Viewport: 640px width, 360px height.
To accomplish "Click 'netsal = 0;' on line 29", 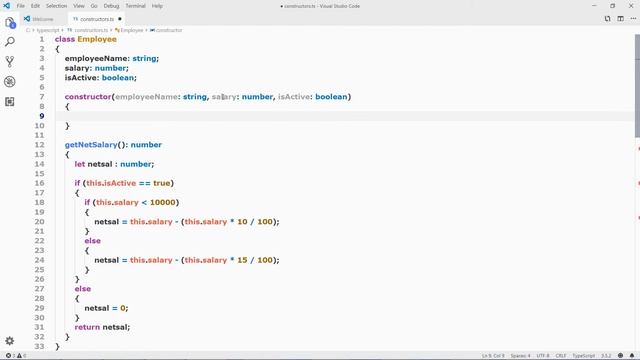I will pos(106,308).
